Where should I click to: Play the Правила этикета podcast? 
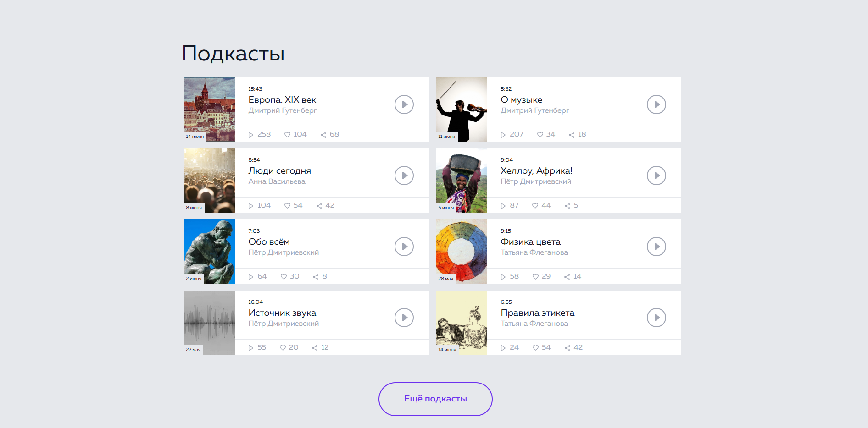(656, 318)
